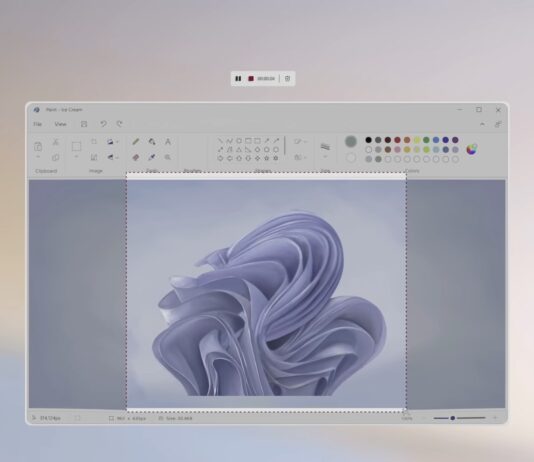The image size is (534, 462).
Task: Click the Undo arrow icon
Action: pyautogui.click(x=103, y=124)
